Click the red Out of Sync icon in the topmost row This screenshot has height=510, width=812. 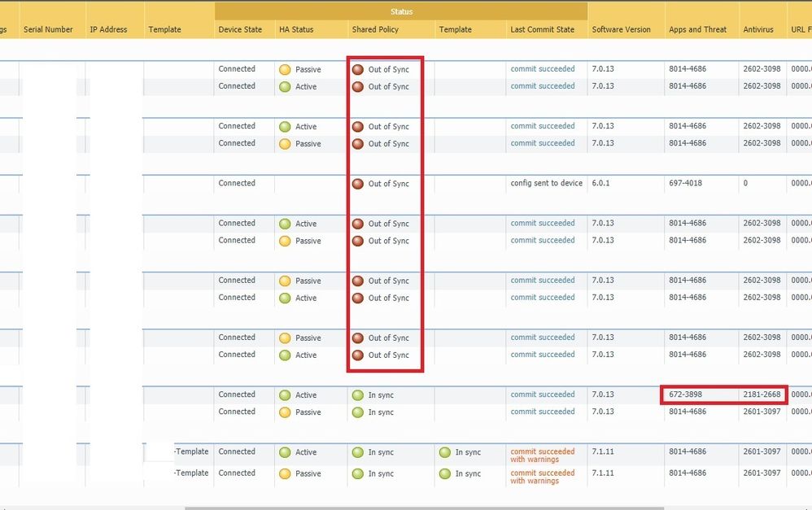coord(358,70)
